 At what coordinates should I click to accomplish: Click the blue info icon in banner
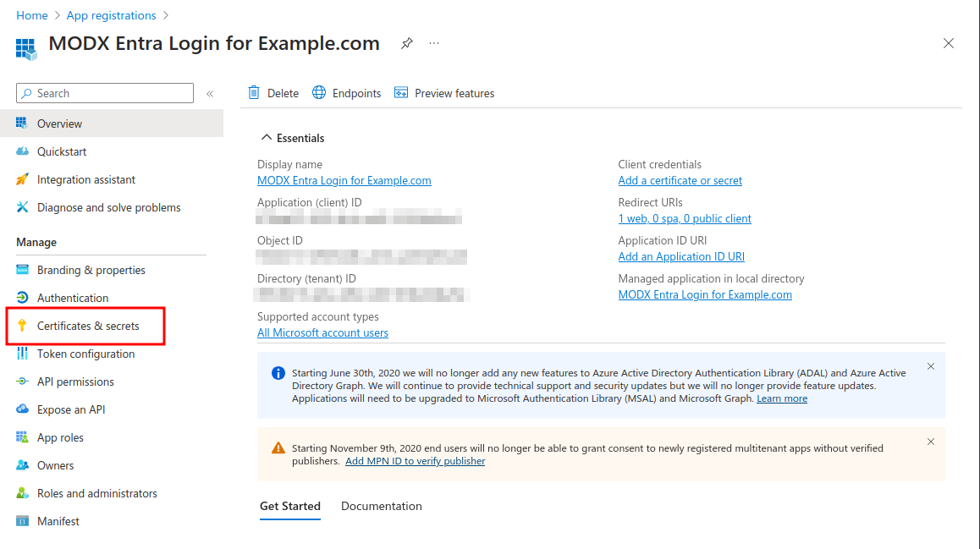click(278, 374)
